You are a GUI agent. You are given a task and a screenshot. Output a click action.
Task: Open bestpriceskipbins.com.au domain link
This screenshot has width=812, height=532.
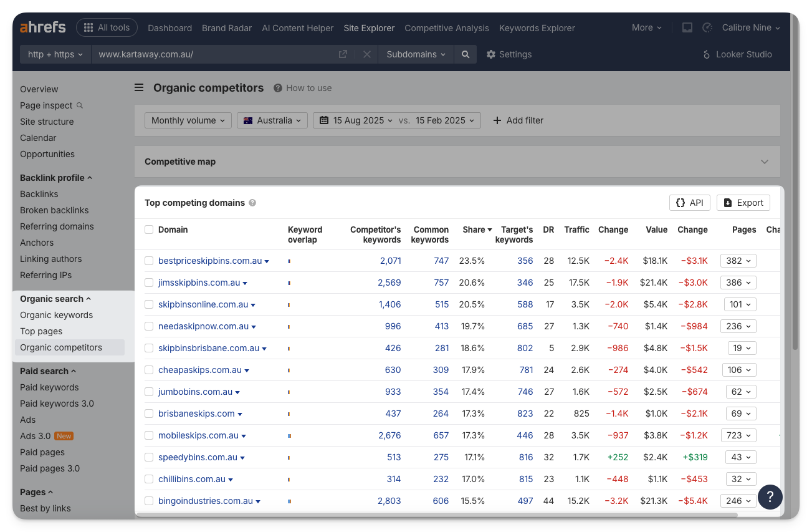click(209, 261)
